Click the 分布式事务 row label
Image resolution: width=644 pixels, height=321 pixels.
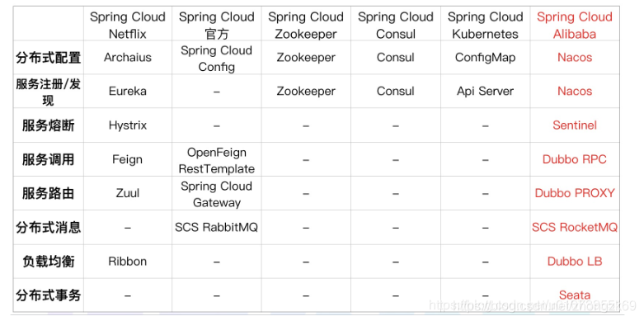coord(49,295)
